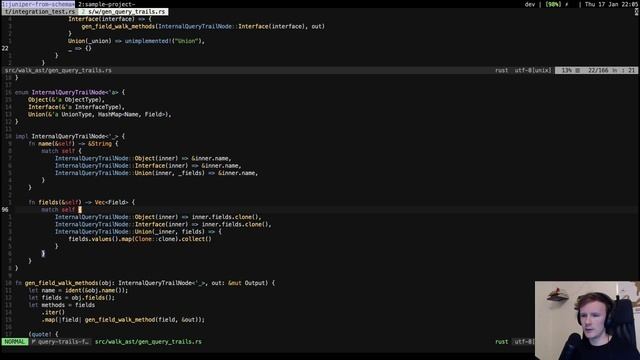
Task: Click the 'dev' tmux session label
Action: click(x=530, y=4)
